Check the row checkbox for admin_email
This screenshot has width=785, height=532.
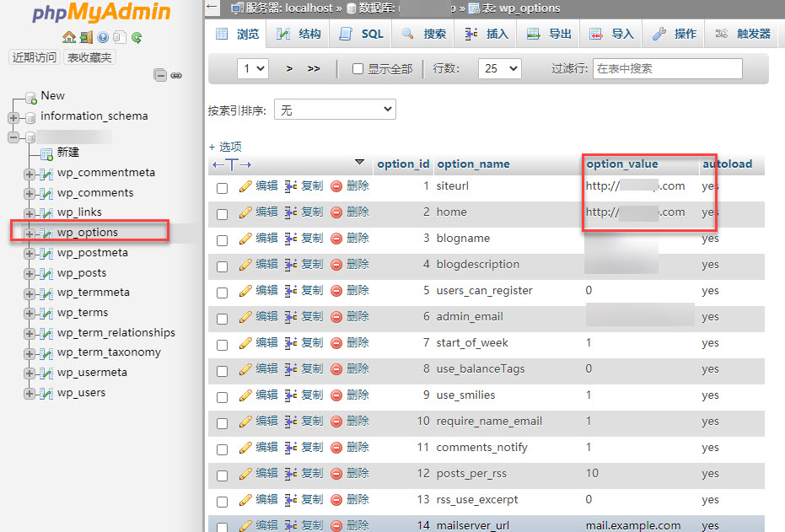pos(221,317)
